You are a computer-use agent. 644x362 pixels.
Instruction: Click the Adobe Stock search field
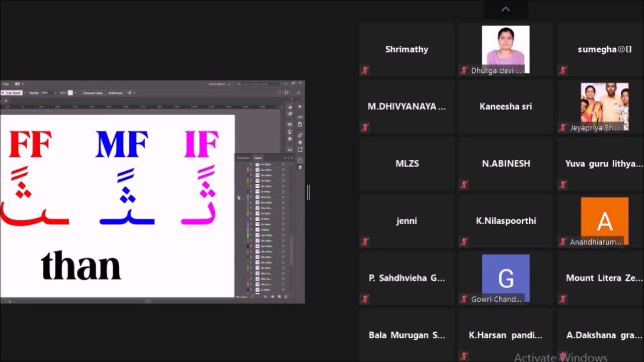point(258,84)
